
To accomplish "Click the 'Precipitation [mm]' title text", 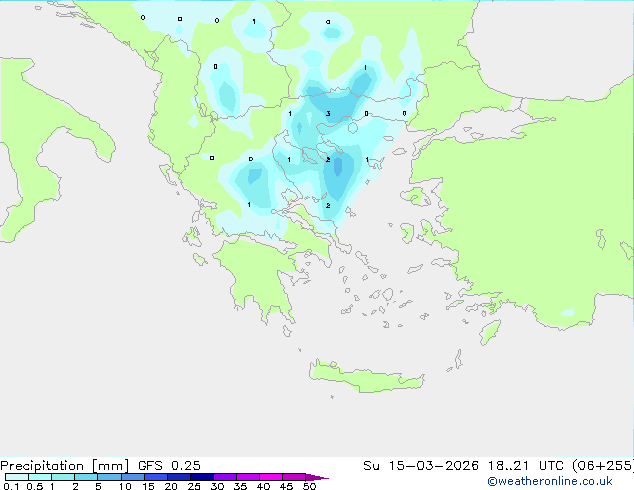I will coord(64,466).
